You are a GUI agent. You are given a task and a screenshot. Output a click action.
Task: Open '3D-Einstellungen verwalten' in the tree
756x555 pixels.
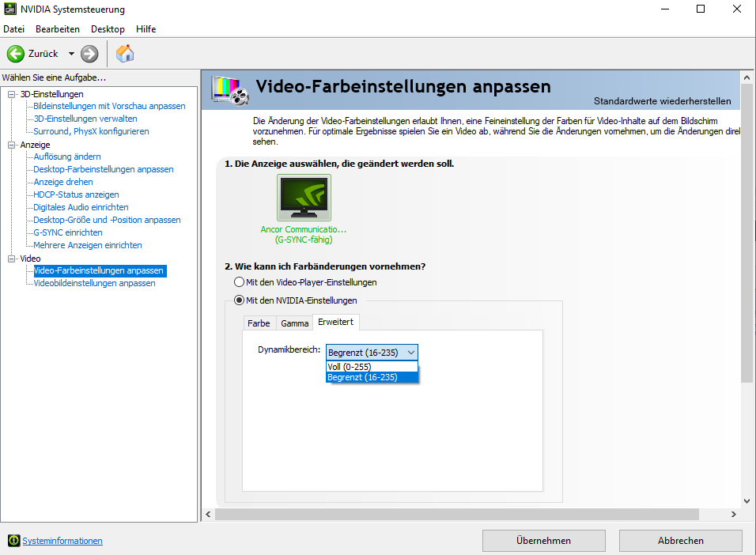(85, 119)
